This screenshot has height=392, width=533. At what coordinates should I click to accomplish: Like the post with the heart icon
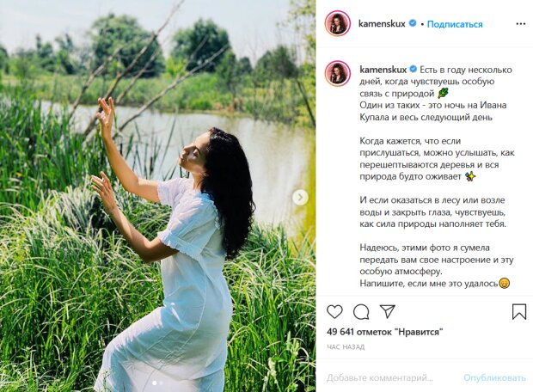click(334, 311)
